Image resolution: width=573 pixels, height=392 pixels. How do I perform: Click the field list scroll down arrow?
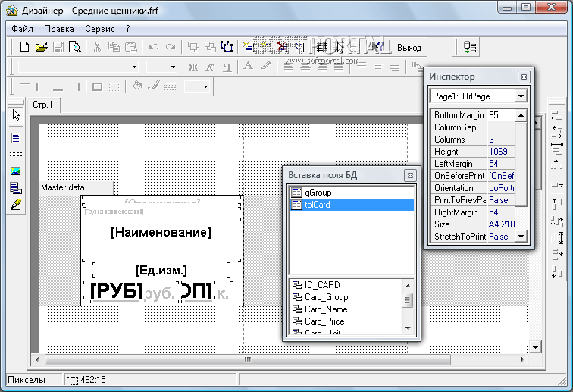click(x=408, y=328)
